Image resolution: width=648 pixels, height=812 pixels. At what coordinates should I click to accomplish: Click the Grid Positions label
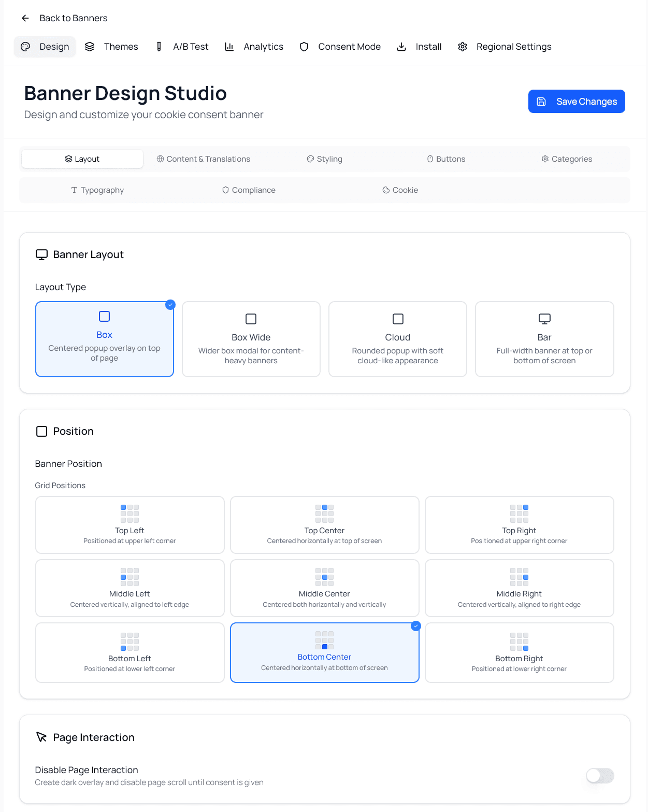[x=60, y=486]
